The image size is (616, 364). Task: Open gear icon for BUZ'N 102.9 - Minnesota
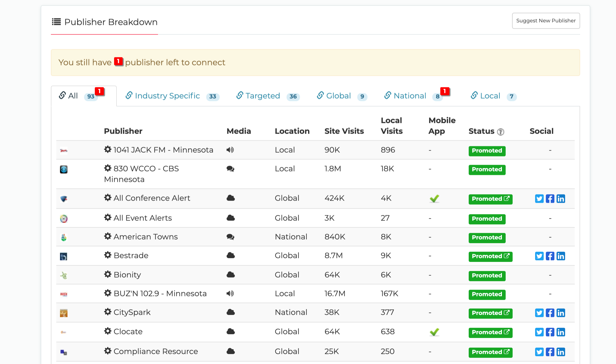coord(108,293)
